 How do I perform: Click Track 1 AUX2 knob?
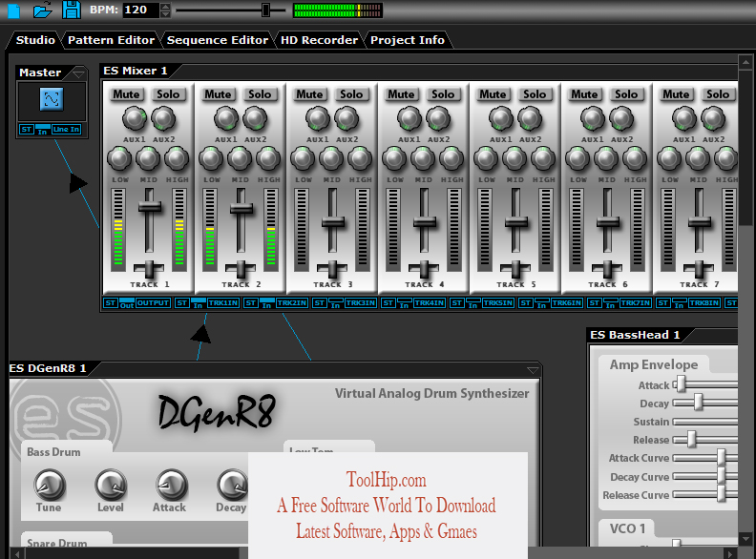tap(163, 118)
